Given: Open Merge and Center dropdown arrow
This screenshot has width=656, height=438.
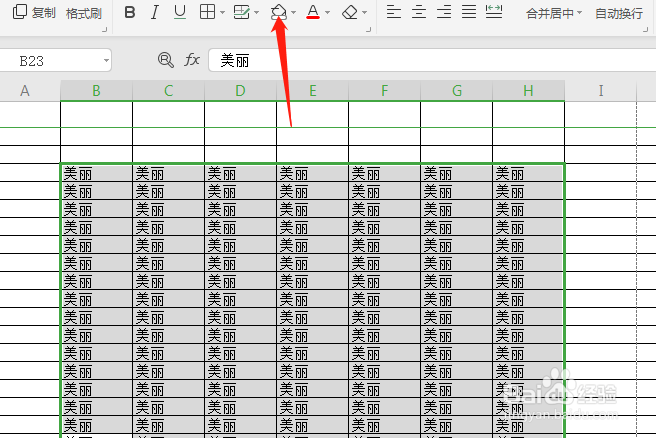Looking at the screenshot, I should coord(579,13).
